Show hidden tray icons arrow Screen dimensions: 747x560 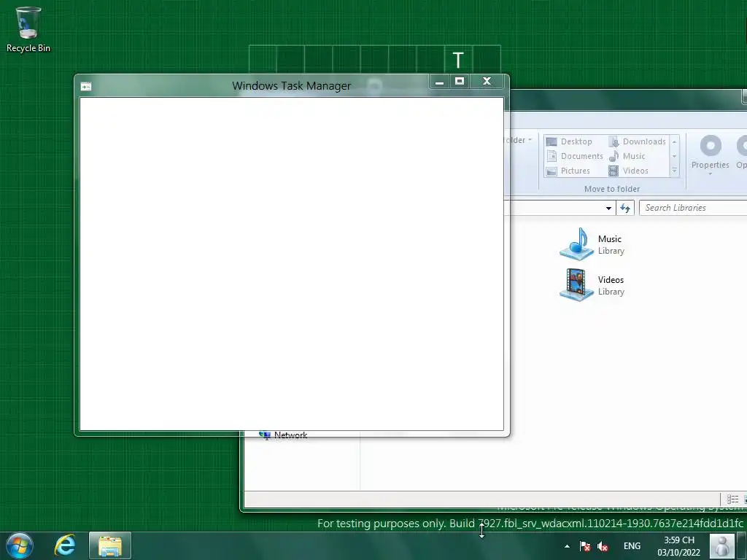[567, 546]
